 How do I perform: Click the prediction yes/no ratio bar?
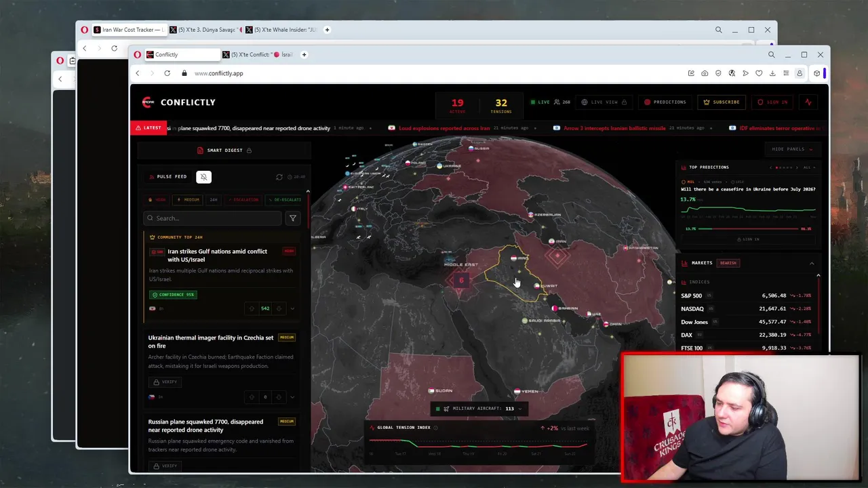pos(749,229)
